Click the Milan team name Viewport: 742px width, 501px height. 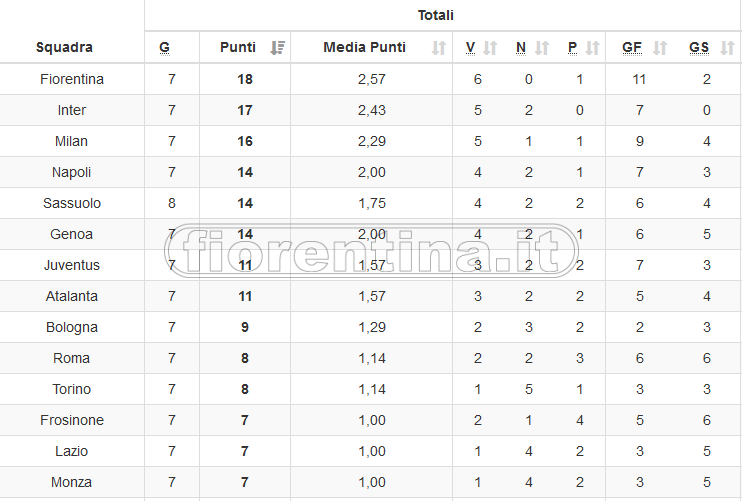(x=72, y=141)
